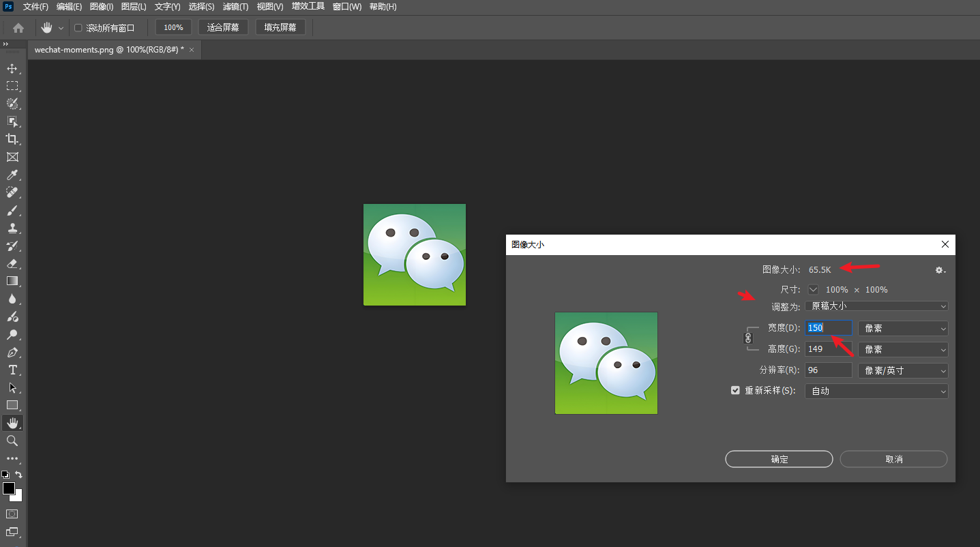Select the History Brush tool
Viewport: 980px width, 547px height.
[12, 246]
